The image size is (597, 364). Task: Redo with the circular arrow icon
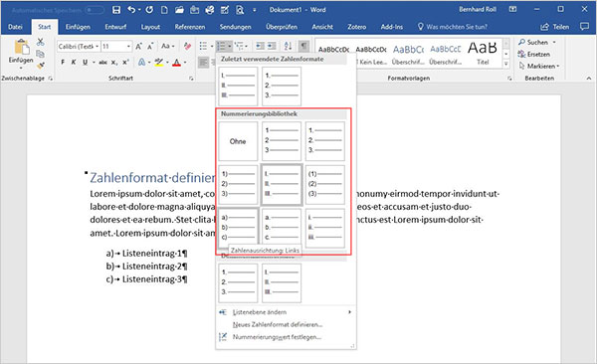[149, 10]
